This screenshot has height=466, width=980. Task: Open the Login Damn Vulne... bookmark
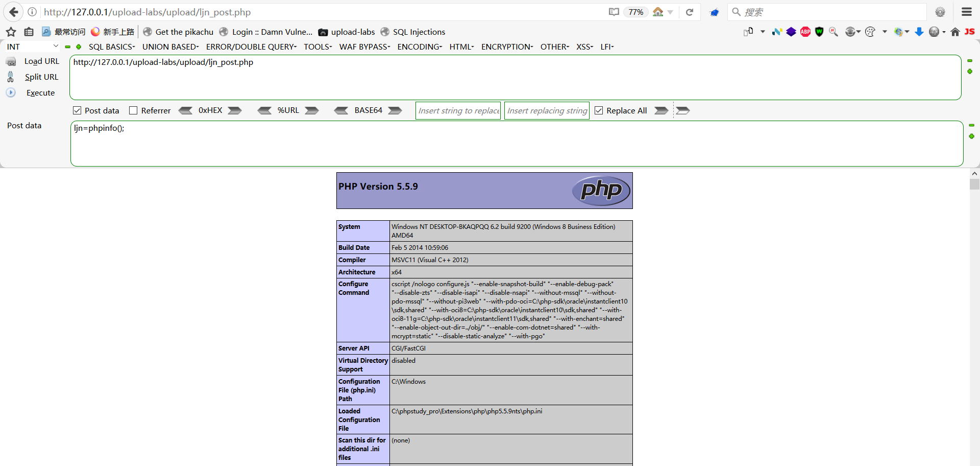(266, 32)
